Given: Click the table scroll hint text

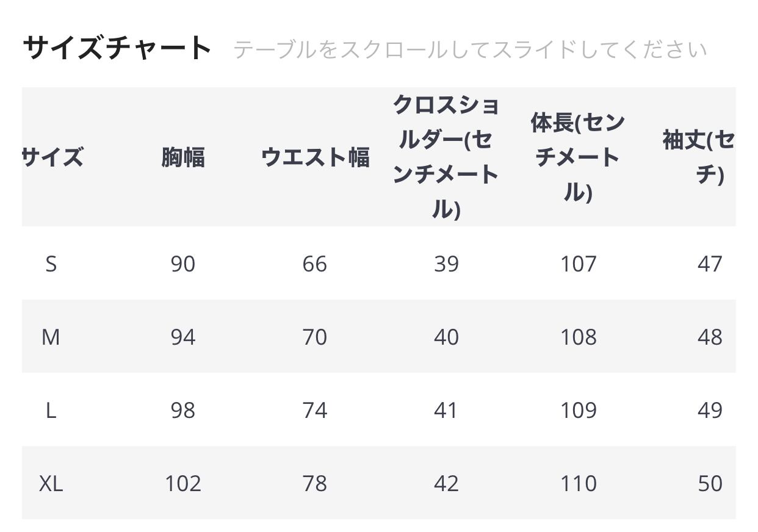Looking at the screenshot, I should click(x=469, y=49).
